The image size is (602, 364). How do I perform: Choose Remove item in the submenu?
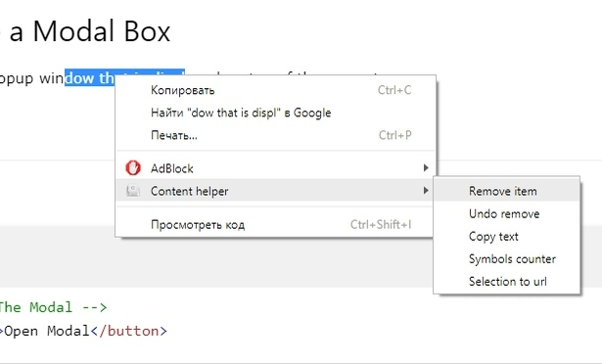[506, 191]
